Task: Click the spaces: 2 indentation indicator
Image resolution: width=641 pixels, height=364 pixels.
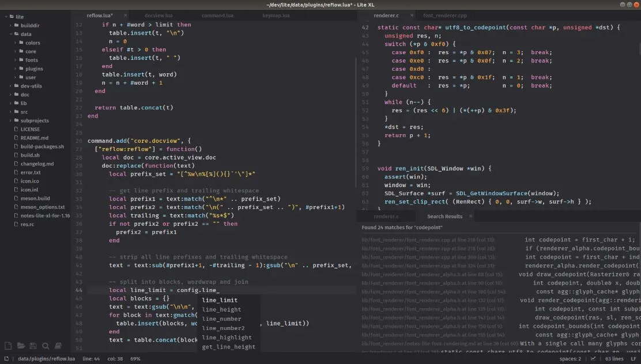Action: (572, 359)
